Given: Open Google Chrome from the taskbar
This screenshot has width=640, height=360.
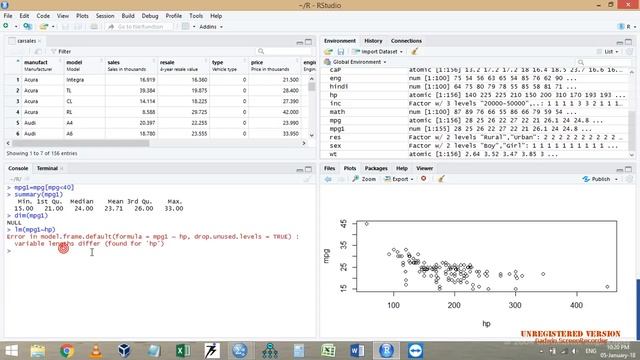Looking at the screenshot, I should 67,351.
